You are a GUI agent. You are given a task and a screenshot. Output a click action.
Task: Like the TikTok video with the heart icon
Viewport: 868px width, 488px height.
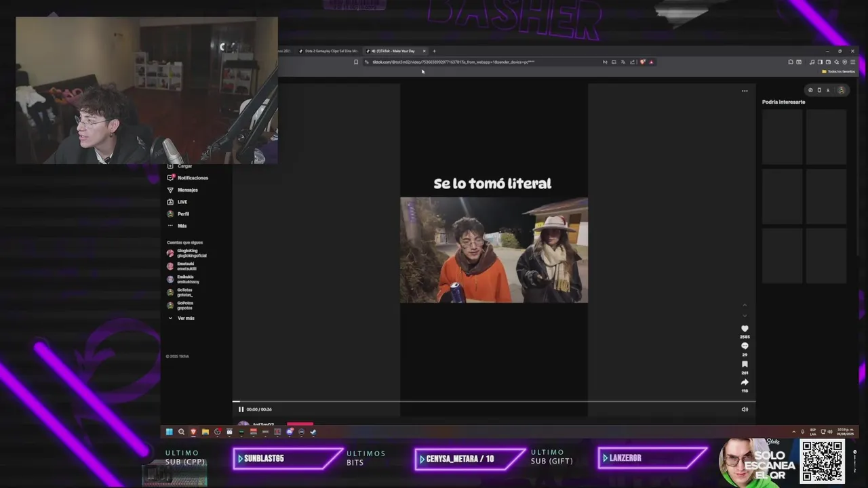click(x=745, y=329)
